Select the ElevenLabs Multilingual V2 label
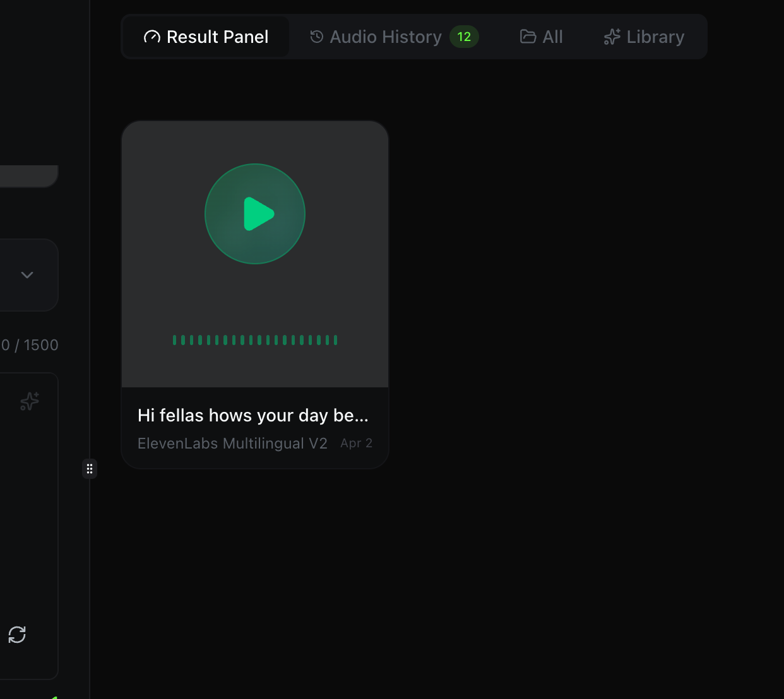Screen dimensions: 784x699 232,443
